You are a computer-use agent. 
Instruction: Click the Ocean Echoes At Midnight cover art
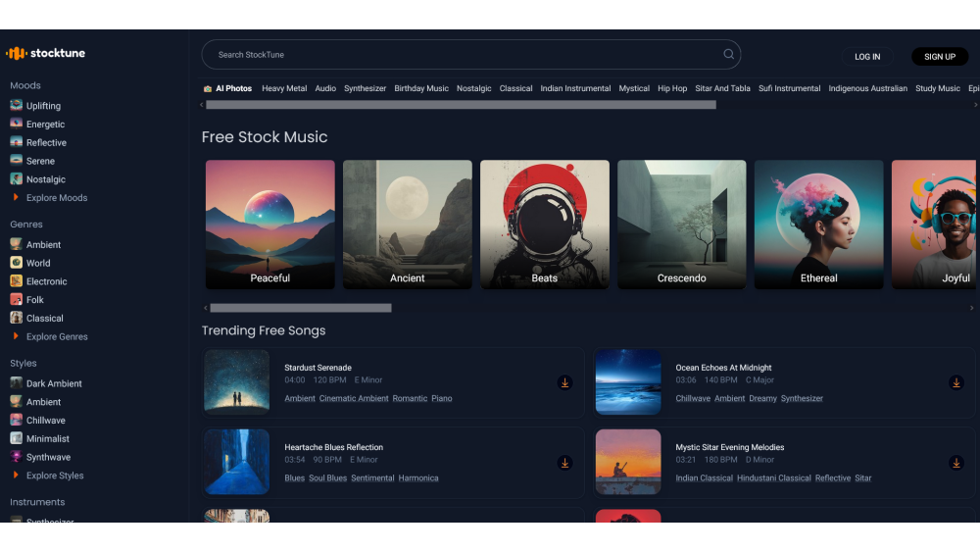pos(628,382)
